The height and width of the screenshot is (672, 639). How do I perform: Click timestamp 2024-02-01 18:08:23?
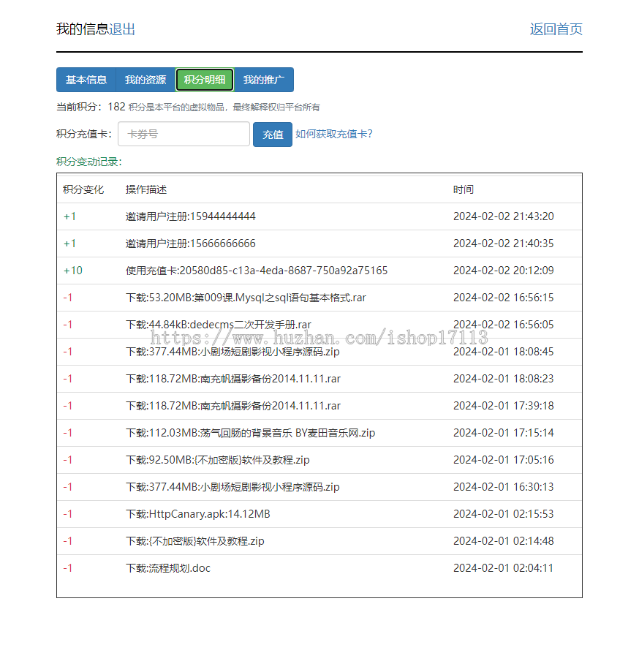pyautogui.click(x=504, y=379)
